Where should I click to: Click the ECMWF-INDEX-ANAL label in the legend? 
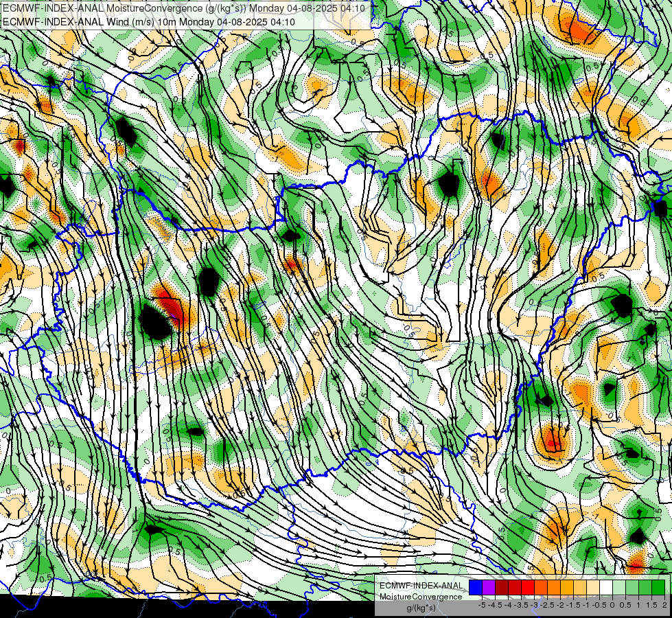(421, 586)
